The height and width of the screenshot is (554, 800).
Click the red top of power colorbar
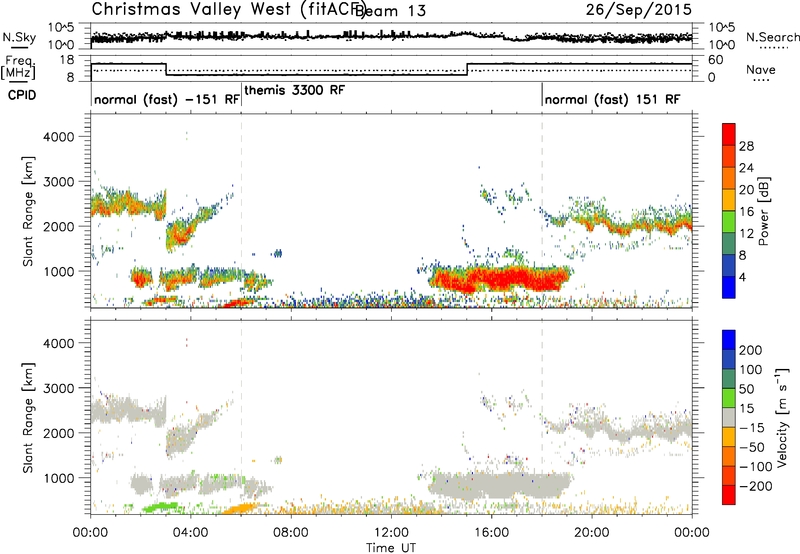(x=729, y=134)
